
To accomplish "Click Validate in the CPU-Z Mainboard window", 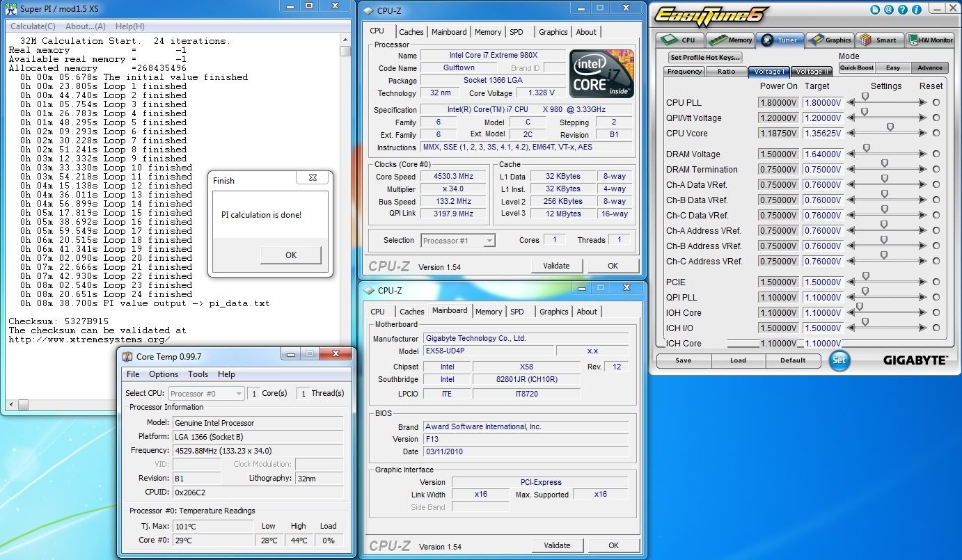I will [557, 546].
